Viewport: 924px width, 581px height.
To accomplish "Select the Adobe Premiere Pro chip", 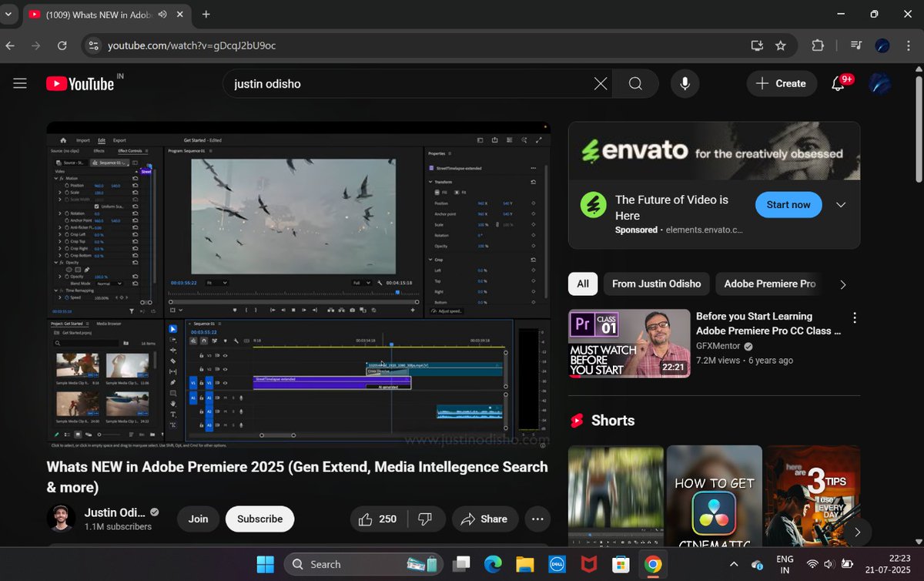I will (769, 284).
